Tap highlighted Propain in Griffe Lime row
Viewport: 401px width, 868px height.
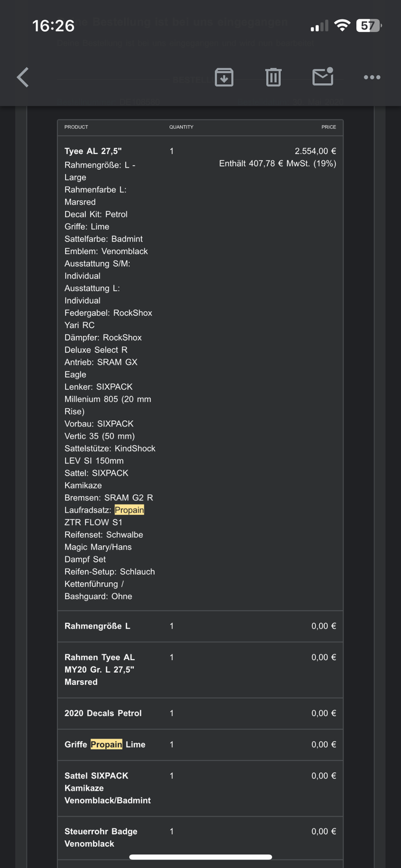[106, 744]
